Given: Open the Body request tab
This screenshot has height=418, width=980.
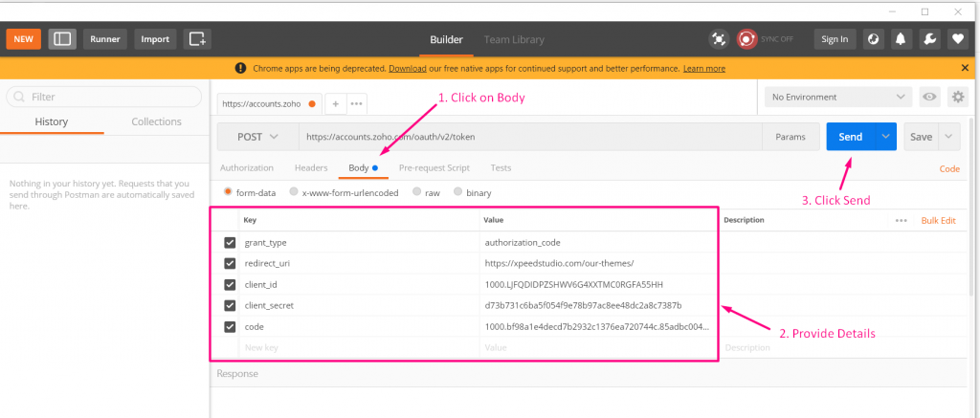Looking at the screenshot, I should (x=363, y=168).
